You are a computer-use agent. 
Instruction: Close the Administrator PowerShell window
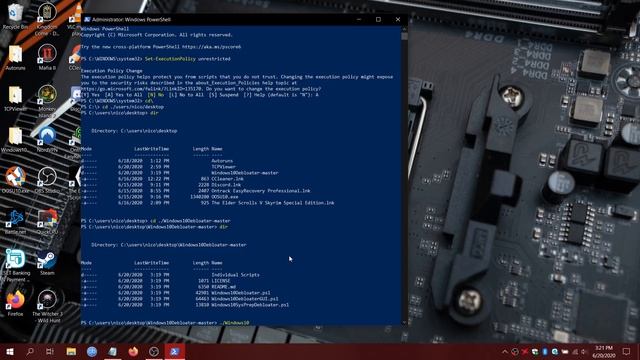[398, 19]
